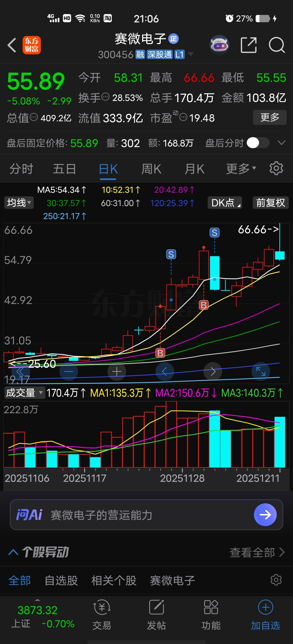Screen dimensions: 293x644
Task: Switch to the 分时 tab
Action: coord(21,169)
